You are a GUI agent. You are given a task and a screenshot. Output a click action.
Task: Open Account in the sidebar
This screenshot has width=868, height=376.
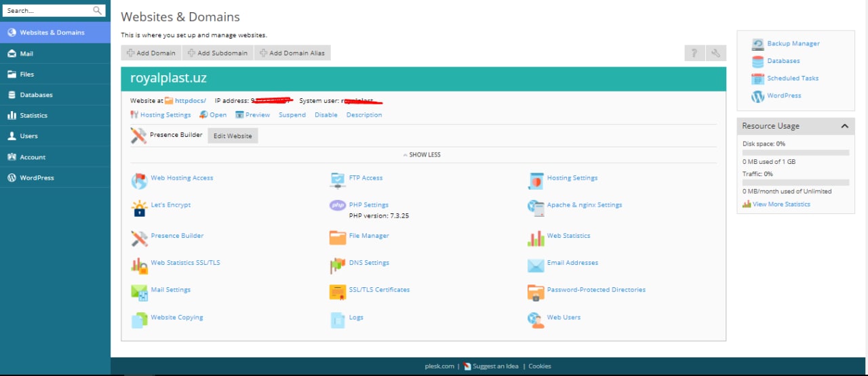(55, 156)
